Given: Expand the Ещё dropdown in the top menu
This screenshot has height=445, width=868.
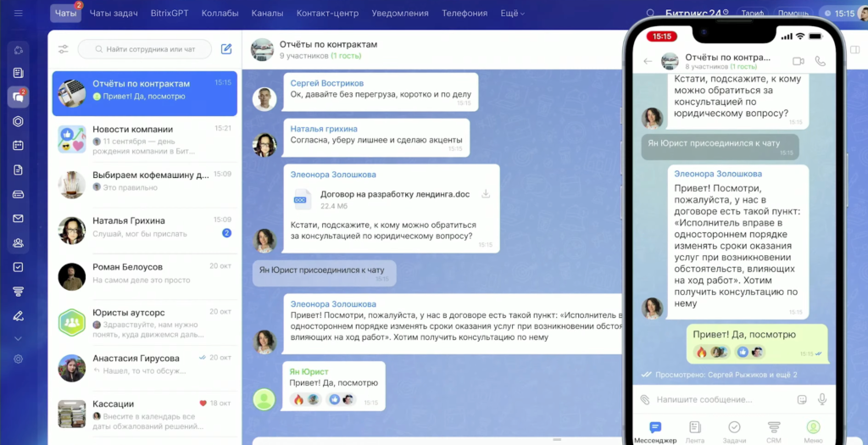Looking at the screenshot, I should [x=513, y=14].
